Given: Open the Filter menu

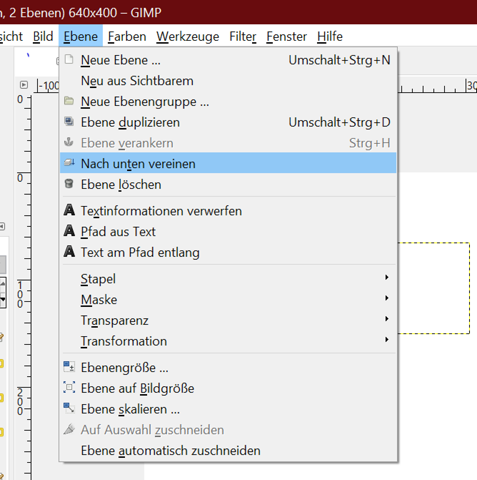Looking at the screenshot, I should [x=243, y=36].
